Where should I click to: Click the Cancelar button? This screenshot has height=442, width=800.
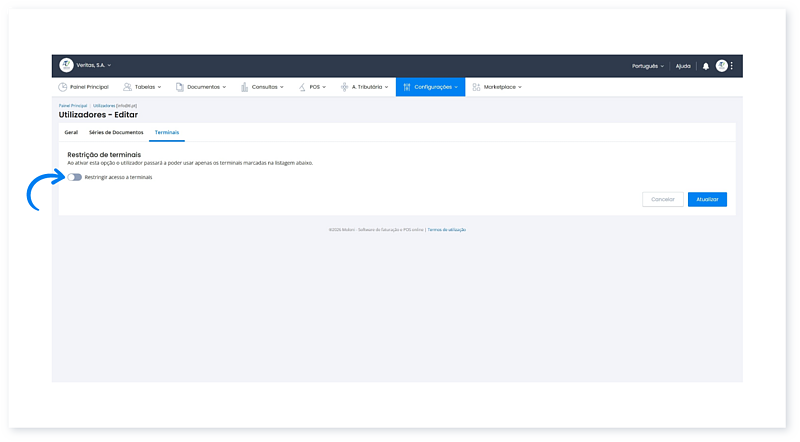pyautogui.click(x=662, y=199)
